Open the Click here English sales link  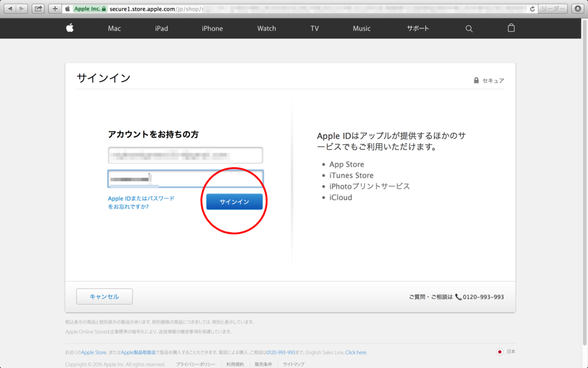pyautogui.click(x=356, y=352)
